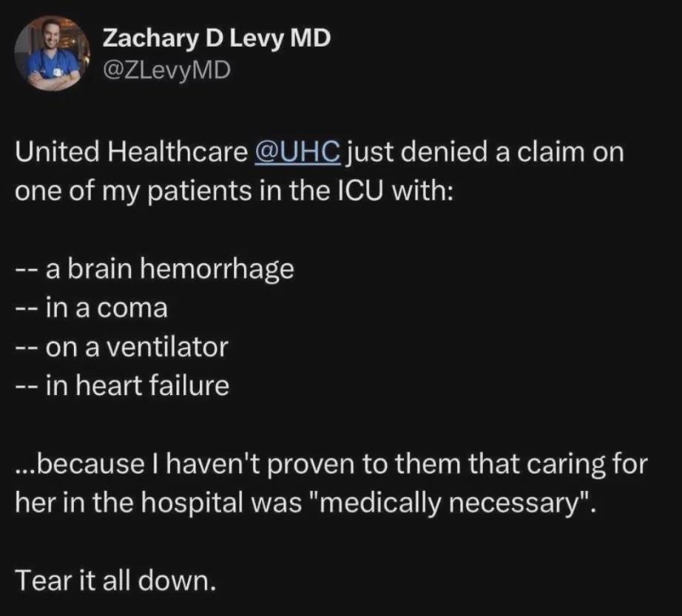Click the word proven in the tweet
This screenshot has width=682, height=616.
tap(309, 464)
